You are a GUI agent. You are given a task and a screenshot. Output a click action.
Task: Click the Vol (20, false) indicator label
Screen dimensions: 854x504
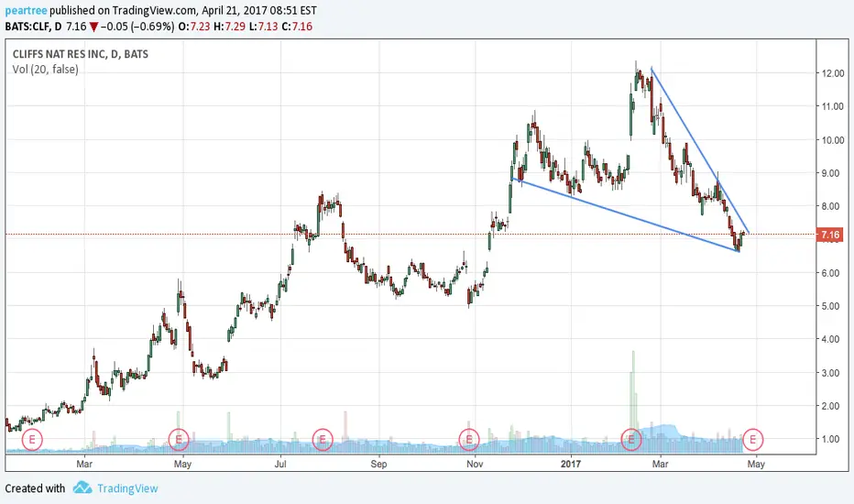[x=45, y=70]
